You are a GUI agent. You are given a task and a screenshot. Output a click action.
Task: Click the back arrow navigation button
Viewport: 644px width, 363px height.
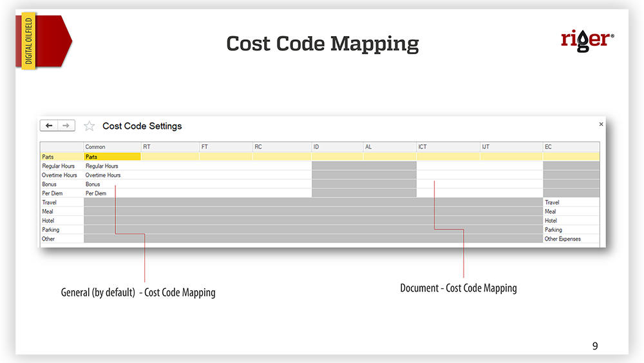click(x=49, y=126)
